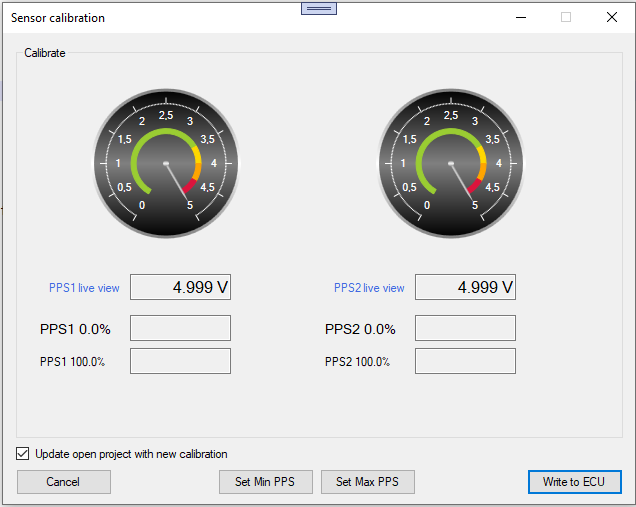Click Set Min PPS button
636x507 pixels.
coord(266,482)
